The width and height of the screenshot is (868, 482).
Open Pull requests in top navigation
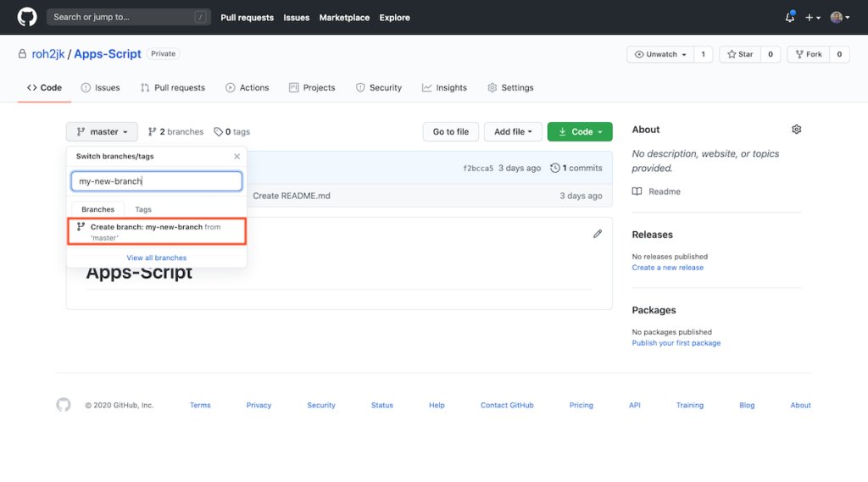coord(247,18)
